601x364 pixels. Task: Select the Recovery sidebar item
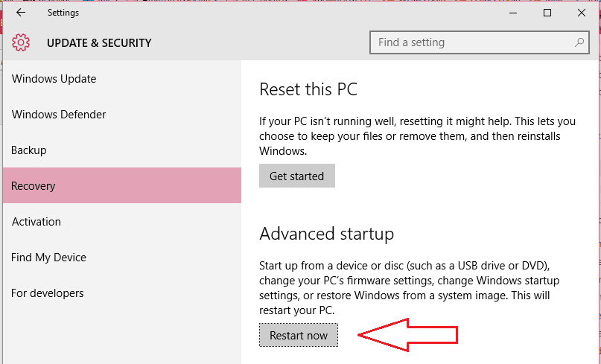click(x=122, y=185)
